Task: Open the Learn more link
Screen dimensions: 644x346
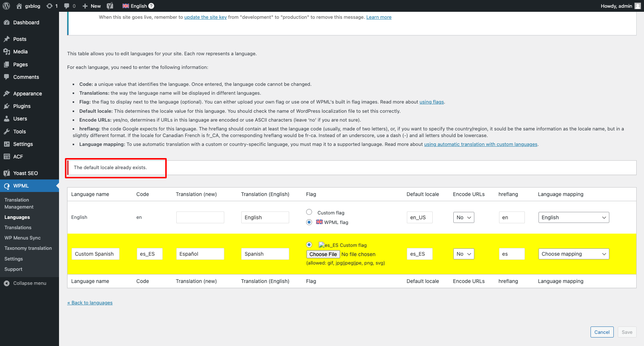Action: (x=379, y=17)
